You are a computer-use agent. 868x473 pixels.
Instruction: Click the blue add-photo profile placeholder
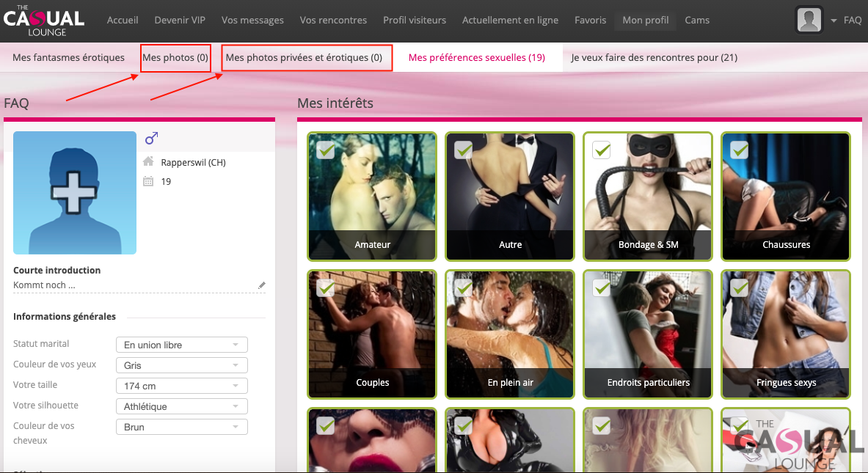coord(75,193)
